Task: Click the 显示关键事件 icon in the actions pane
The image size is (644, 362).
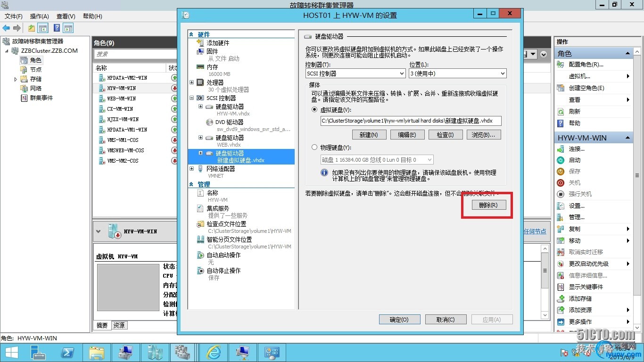Action: (561, 287)
